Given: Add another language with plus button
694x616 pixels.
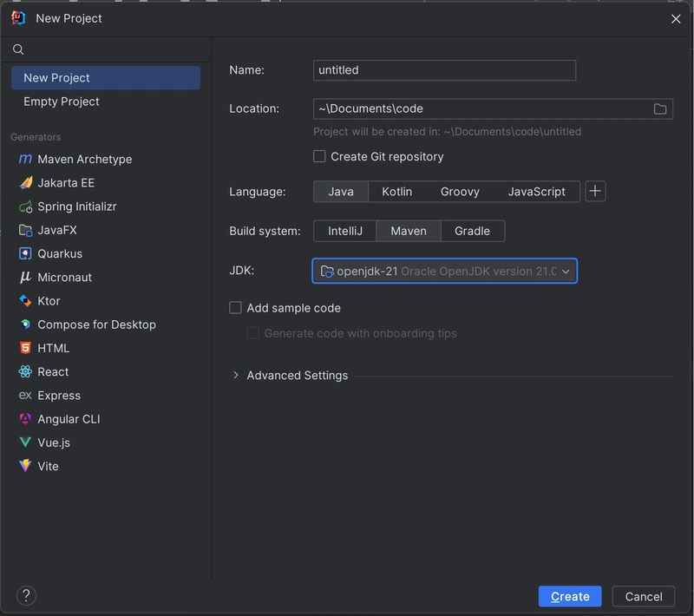Looking at the screenshot, I should point(595,191).
